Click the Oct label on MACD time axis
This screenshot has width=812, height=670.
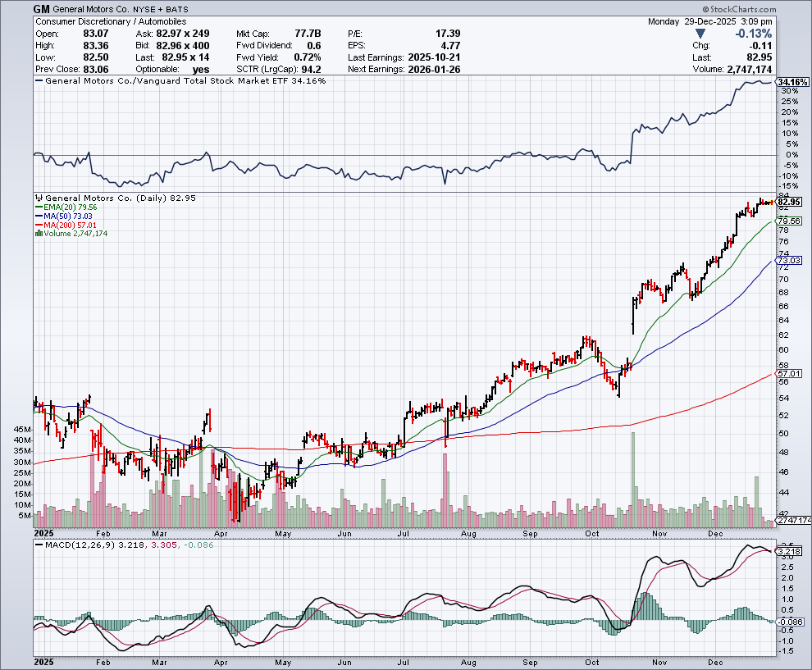[x=592, y=659]
